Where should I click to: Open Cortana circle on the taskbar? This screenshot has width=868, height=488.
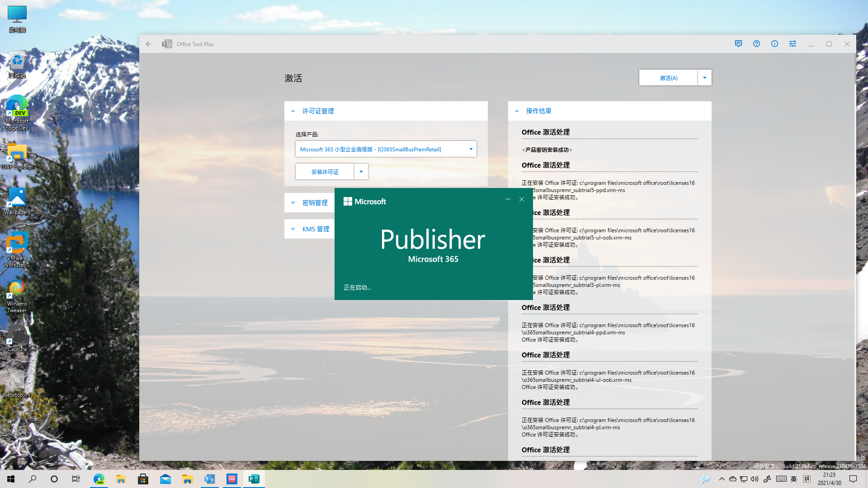point(54,479)
